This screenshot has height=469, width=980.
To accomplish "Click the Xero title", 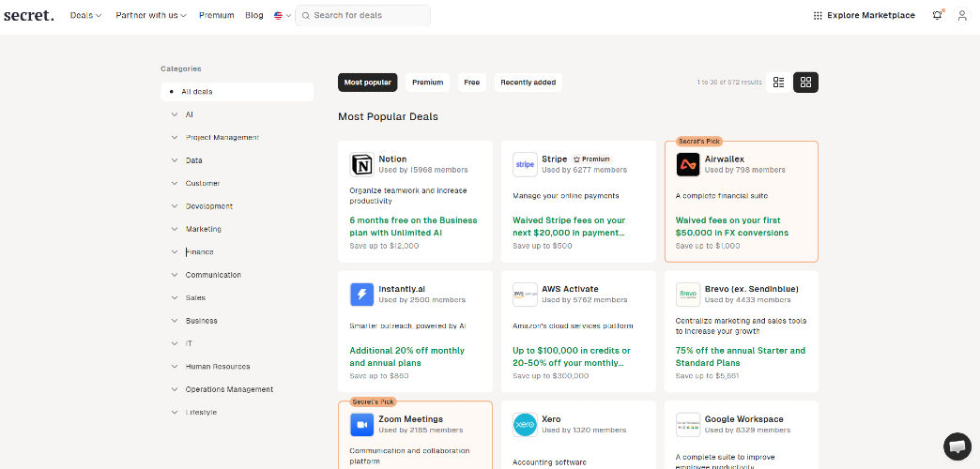I will (x=551, y=419).
